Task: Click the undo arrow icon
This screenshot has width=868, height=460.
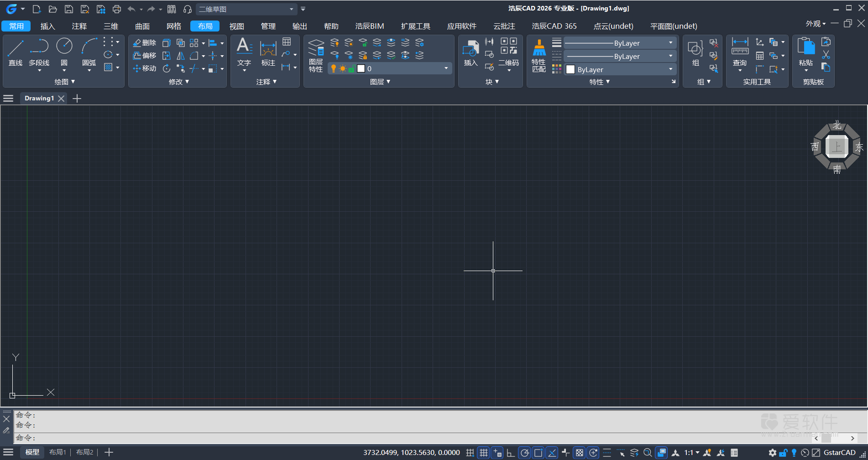Action: (x=131, y=9)
